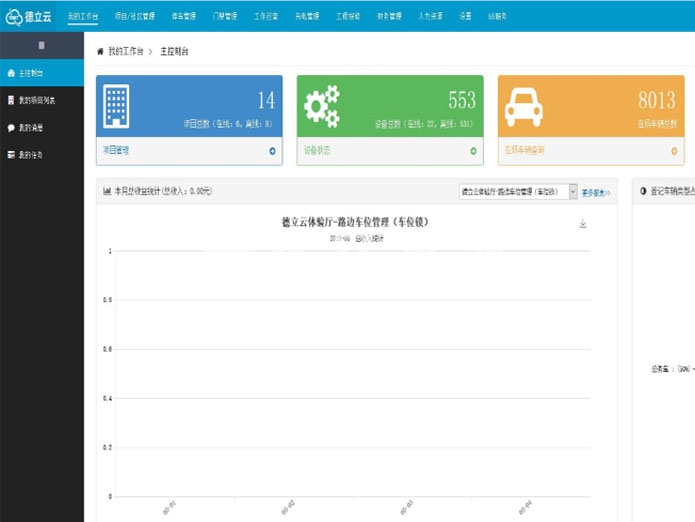Click the home icon in the breadcrumb
695x522 pixels.
tap(100, 51)
